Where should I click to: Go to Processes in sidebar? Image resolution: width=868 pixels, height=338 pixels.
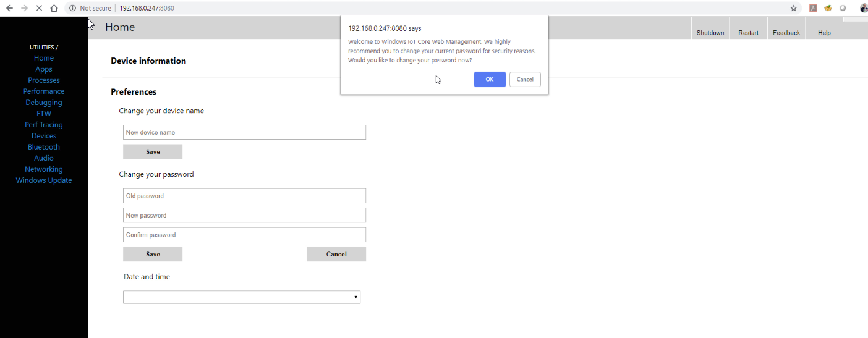point(44,80)
